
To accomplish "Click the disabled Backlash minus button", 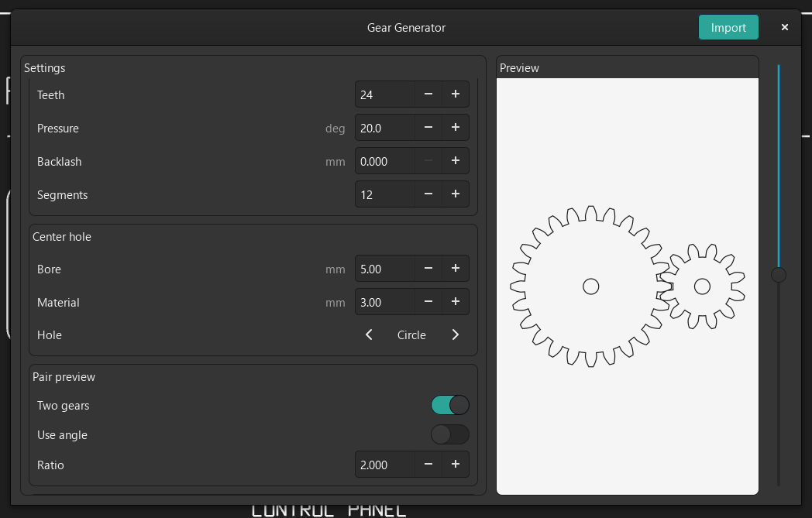I will [x=428, y=161].
